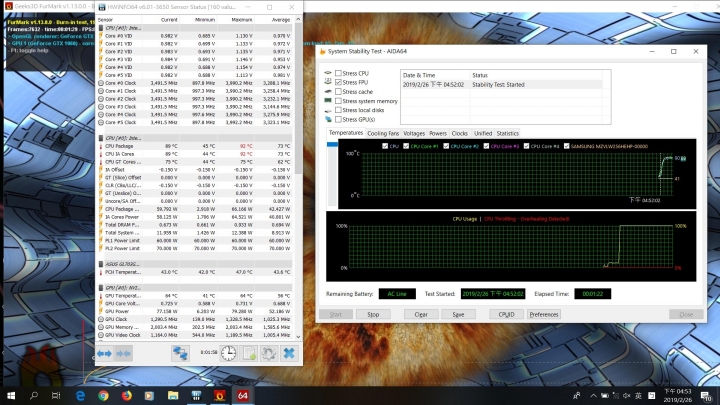
Task: Switch to Clocks tab
Action: [459, 133]
